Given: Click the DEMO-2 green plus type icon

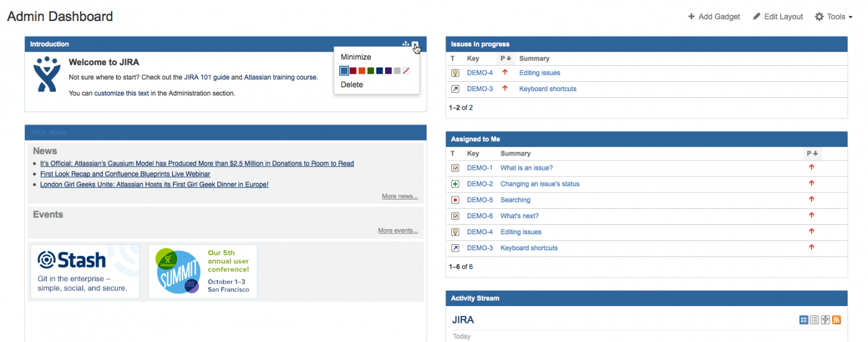Looking at the screenshot, I should (x=455, y=184).
